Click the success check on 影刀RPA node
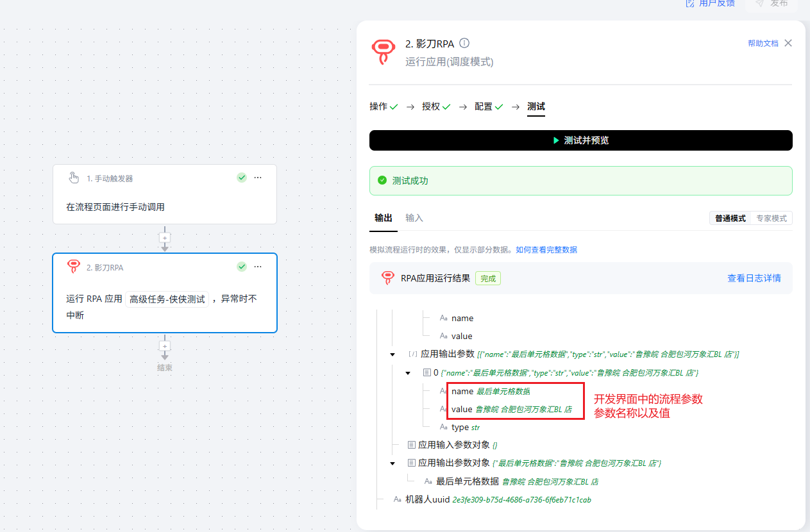Viewport: 810px width, 532px height. pyautogui.click(x=242, y=267)
